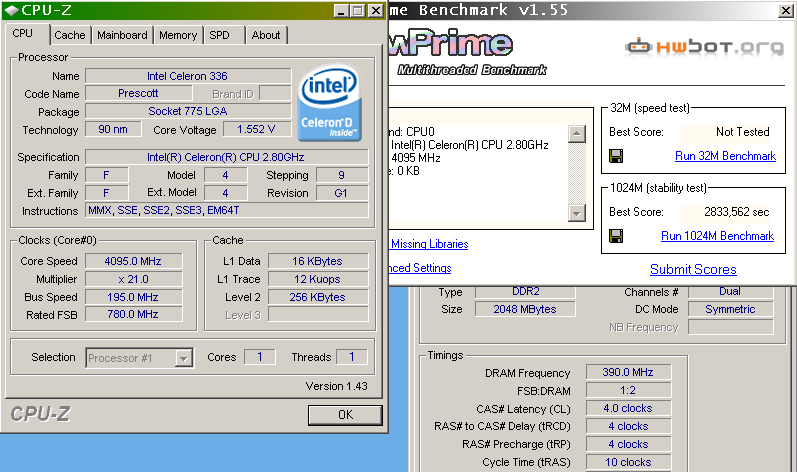Screen dimensions: 797x472
Task: Click the Name field 'Intel Celeron 336'
Action: [188, 76]
